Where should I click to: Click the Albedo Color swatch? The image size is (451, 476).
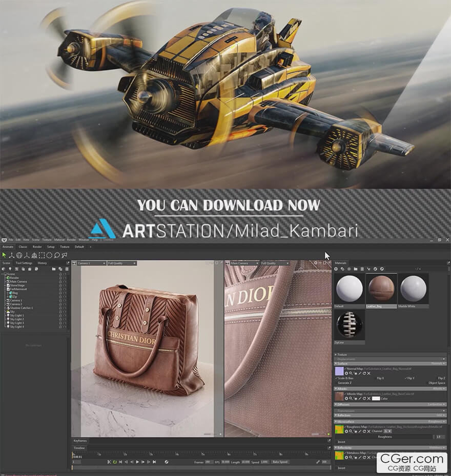pos(376,399)
